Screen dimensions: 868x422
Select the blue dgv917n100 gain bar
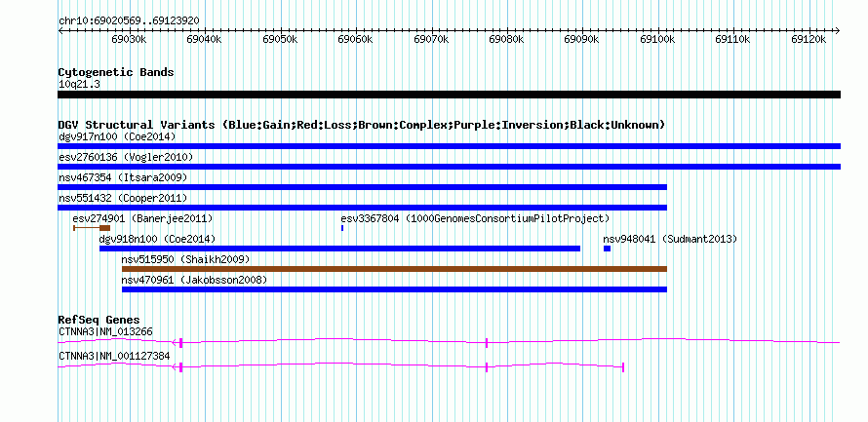(x=449, y=146)
